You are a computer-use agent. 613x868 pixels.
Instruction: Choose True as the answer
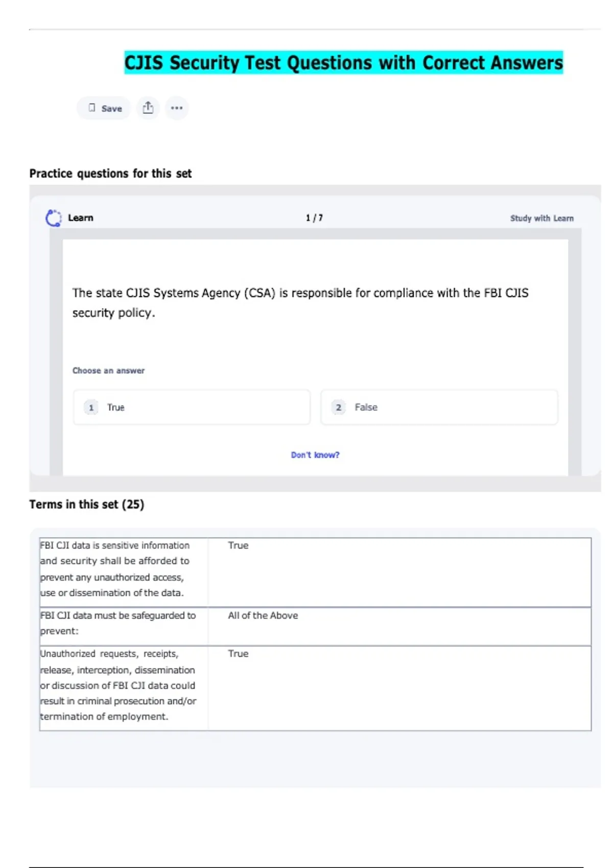192,407
